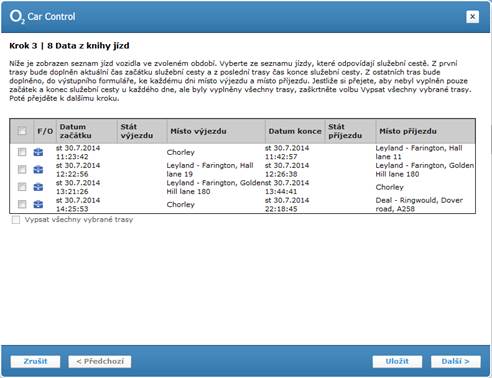Click end date st 30.7.2014 22:18:45

pos(287,204)
